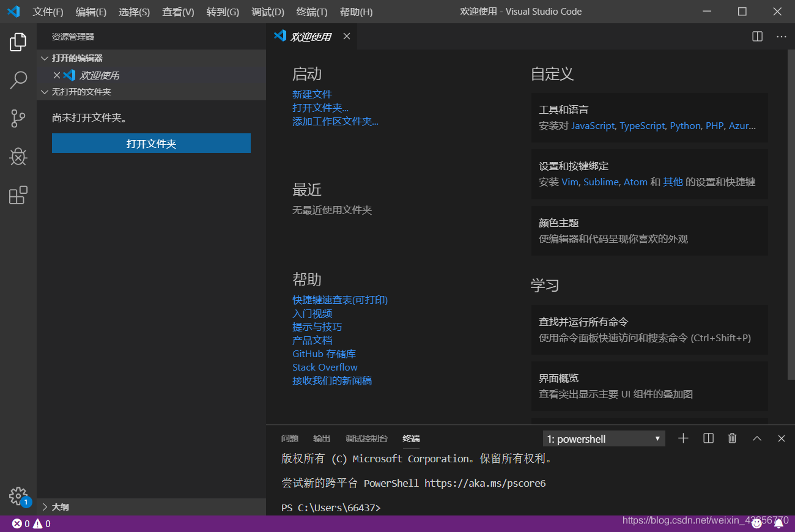Click the 打开文件夹... link under 启动
Screen dimensions: 795x532
tap(320, 108)
